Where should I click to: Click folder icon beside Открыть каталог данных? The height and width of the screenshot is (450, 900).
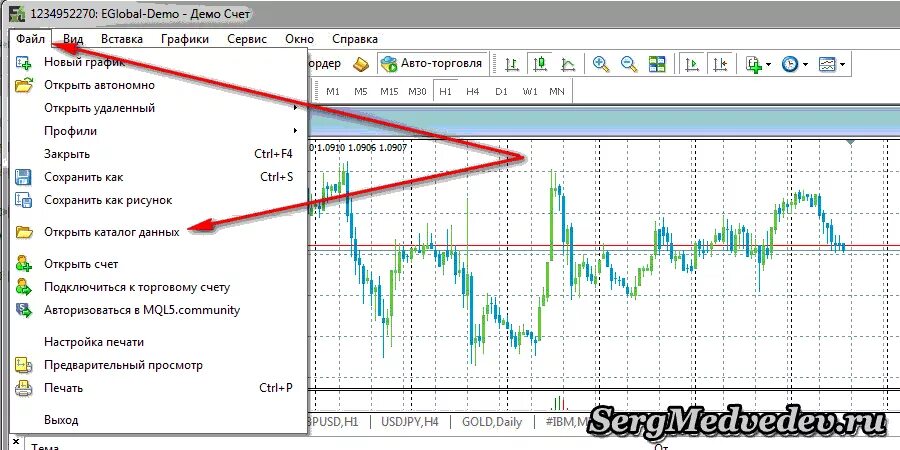[24, 232]
